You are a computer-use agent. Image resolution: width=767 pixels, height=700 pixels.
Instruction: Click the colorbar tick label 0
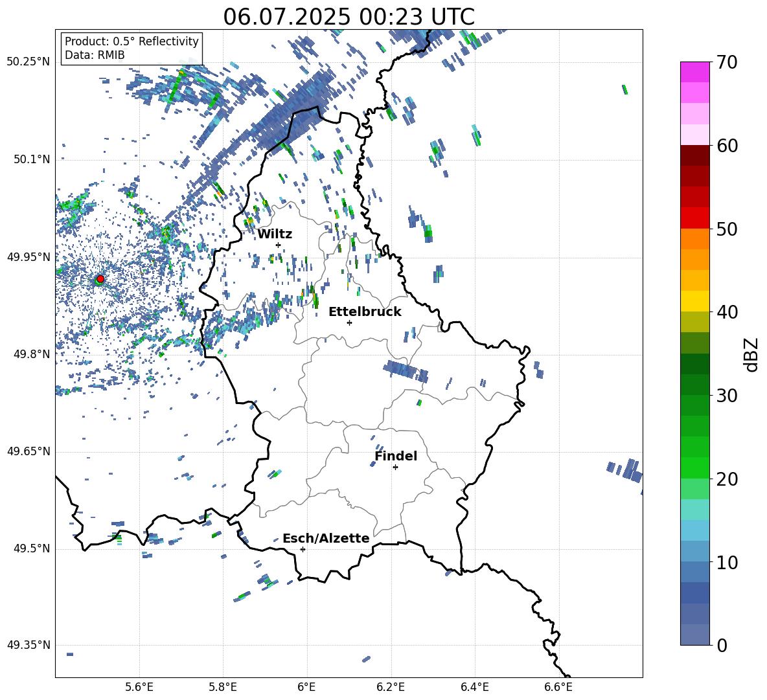[x=722, y=645]
